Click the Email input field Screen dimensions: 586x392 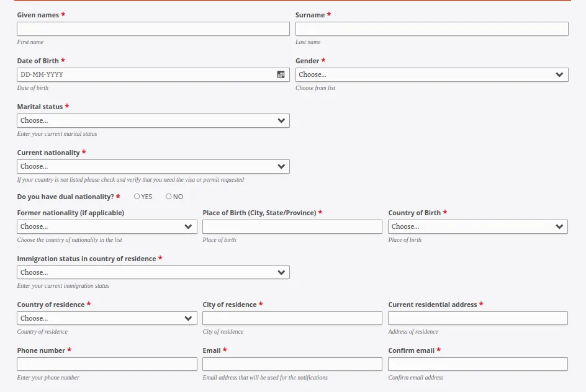[x=292, y=363]
